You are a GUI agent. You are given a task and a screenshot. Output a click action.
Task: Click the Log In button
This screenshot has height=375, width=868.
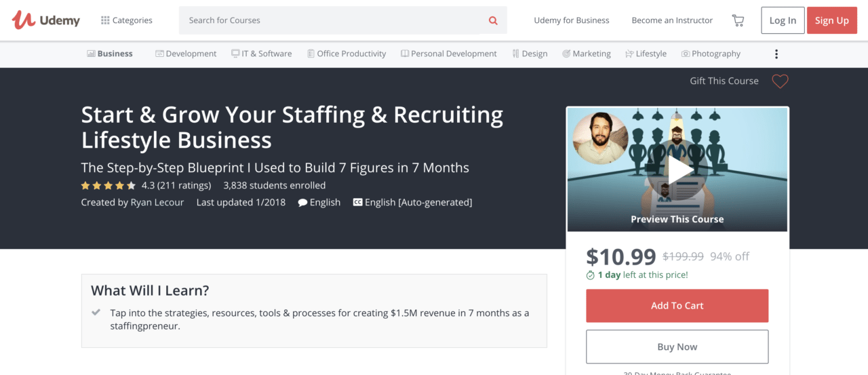tap(783, 20)
